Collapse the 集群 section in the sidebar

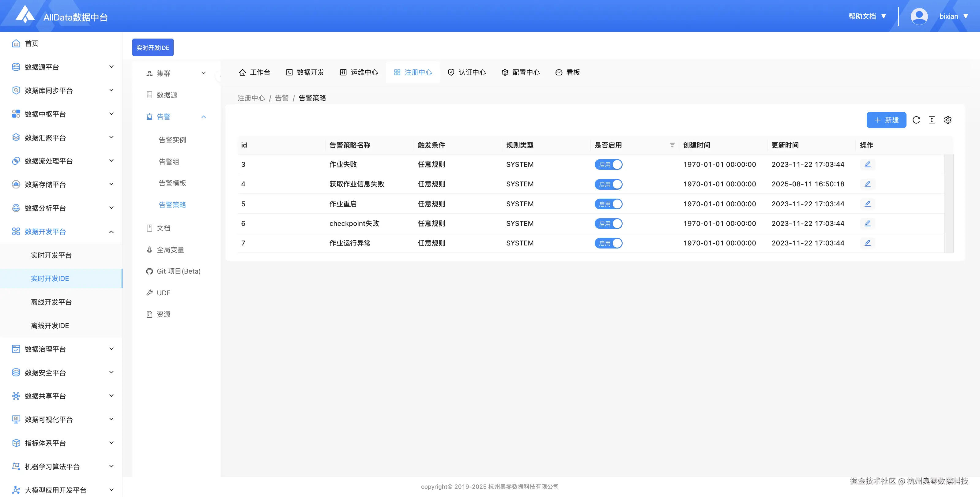204,73
